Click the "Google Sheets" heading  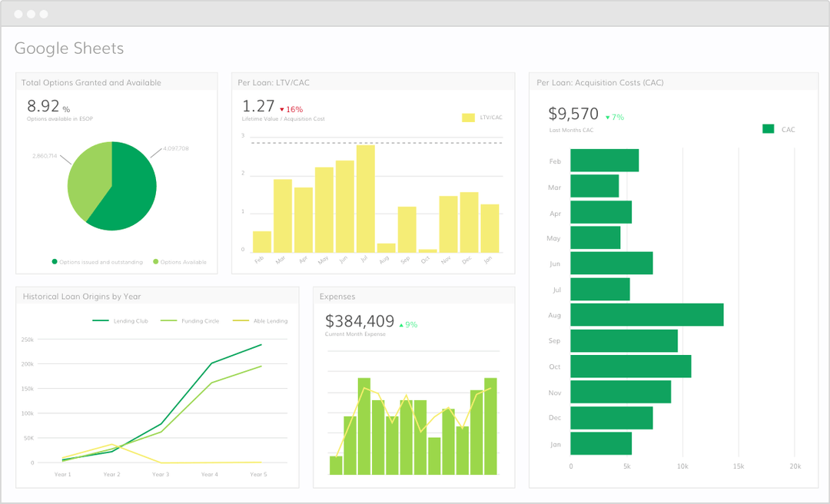point(69,48)
